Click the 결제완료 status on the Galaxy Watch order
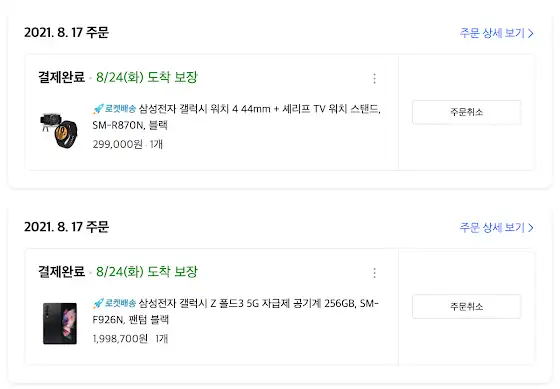This screenshot has height=389, width=560. [62, 77]
